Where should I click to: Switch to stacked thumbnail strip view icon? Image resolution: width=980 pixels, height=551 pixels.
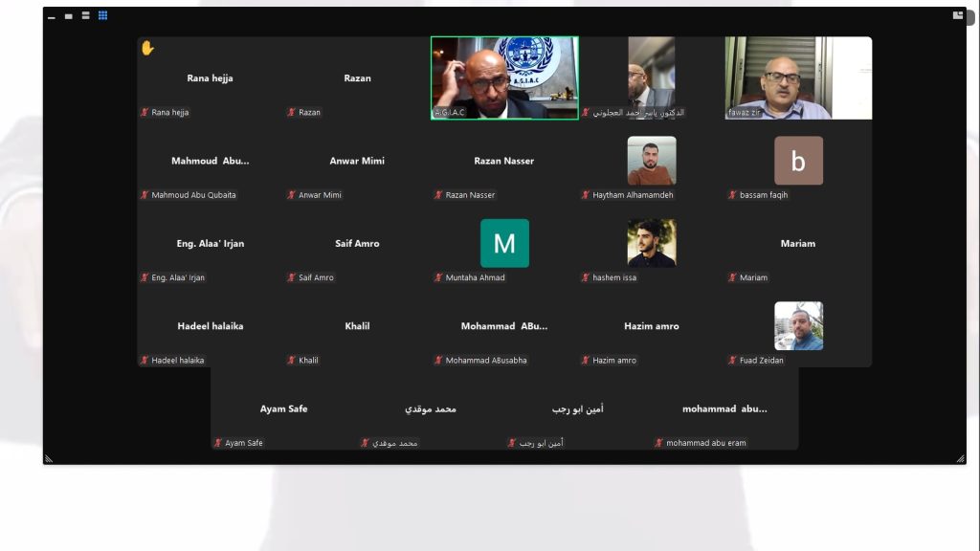[x=85, y=15]
